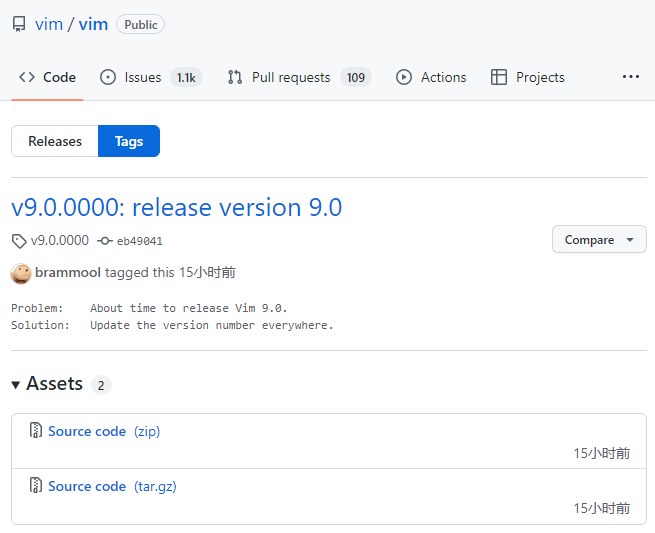Switch to the Releases view
Viewport: 655px width, 533px height.
tap(55, 141)
